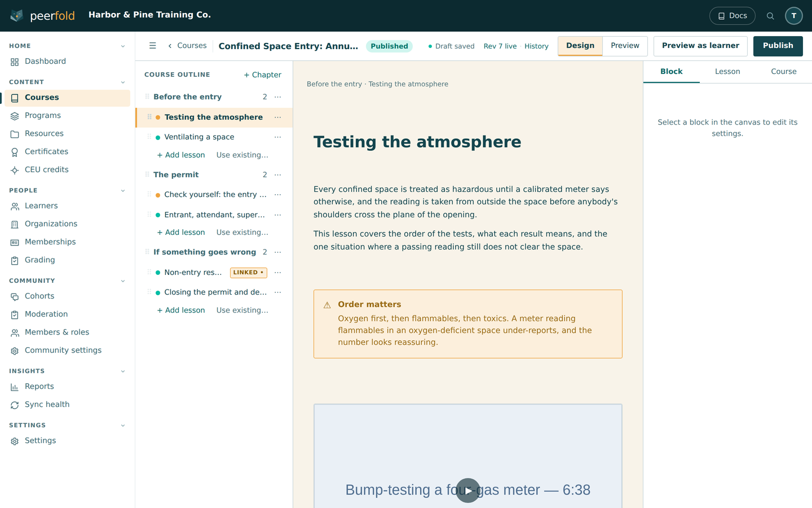Click the peerfold logo icon
This screenshot has height=508, width=812.
pyautogui.click(x=17, y=15)
